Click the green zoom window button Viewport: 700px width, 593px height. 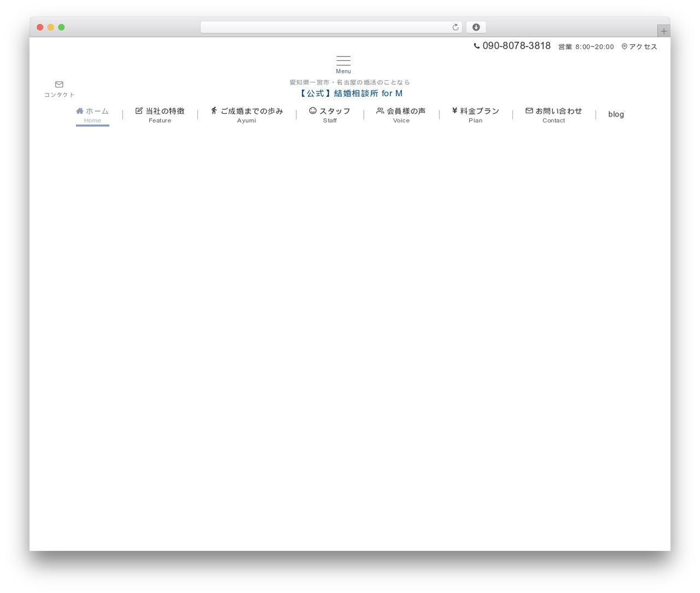pos(61,27)
